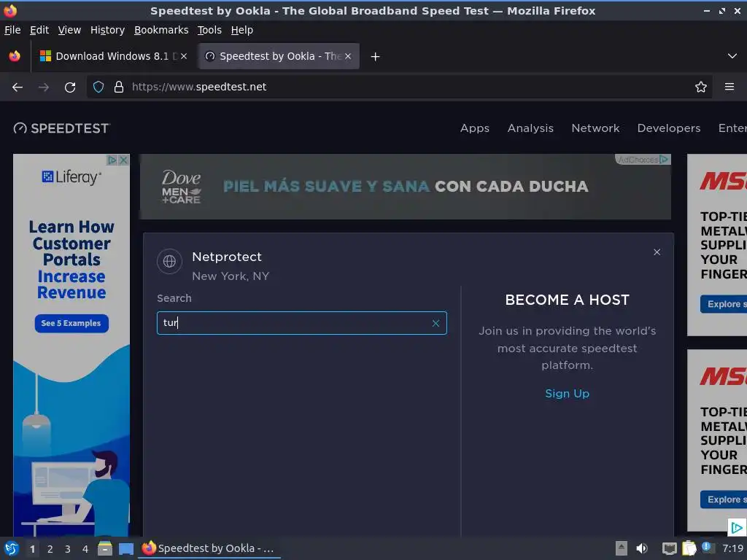Open the Liferay ad info triangle

coord(112,160)
